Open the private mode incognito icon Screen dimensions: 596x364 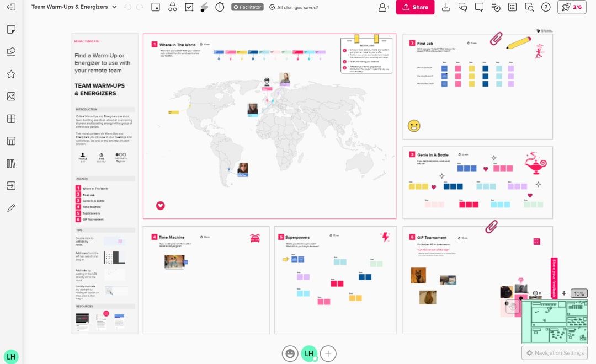tap(172, 7)
